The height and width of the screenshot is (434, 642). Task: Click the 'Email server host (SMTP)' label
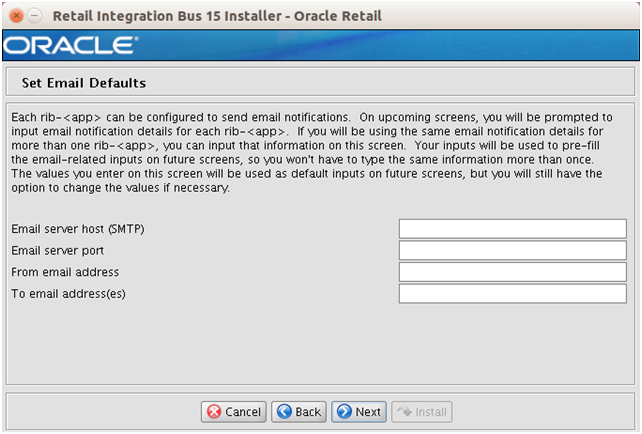coord(78,229)
